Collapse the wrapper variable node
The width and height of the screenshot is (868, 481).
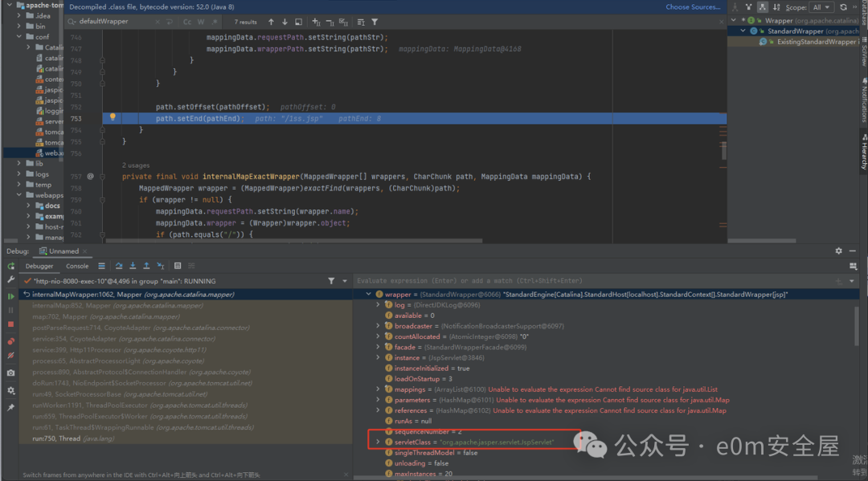[x=369, y=294]
